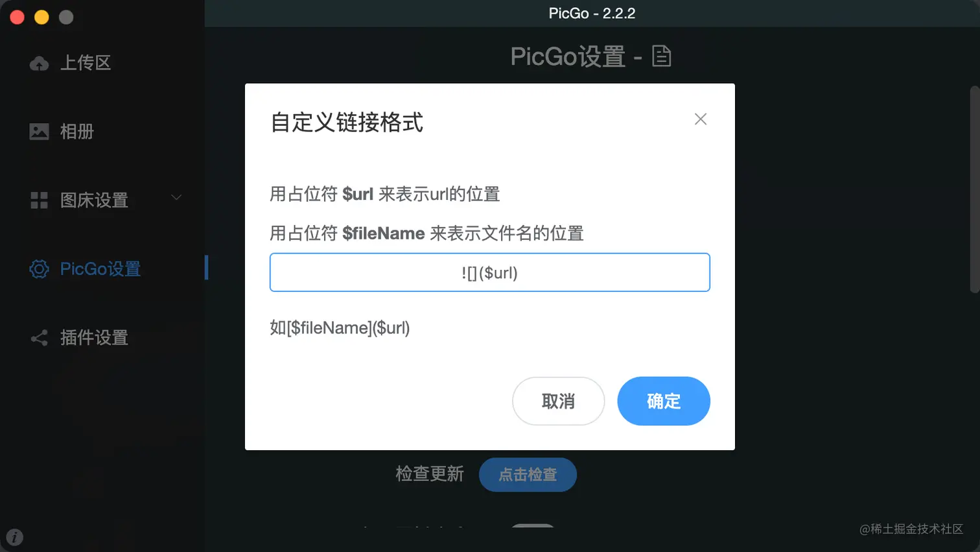Screen dimensions: 980x552
Task: Select the PicGo设置 sidebar label
Action: point(100,269)
